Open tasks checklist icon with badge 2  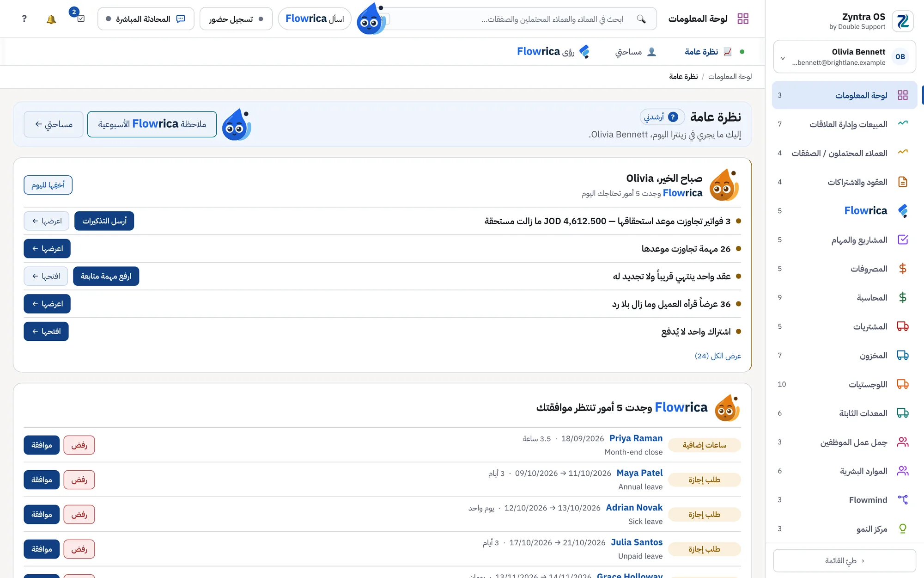click(x=81, y=19)
